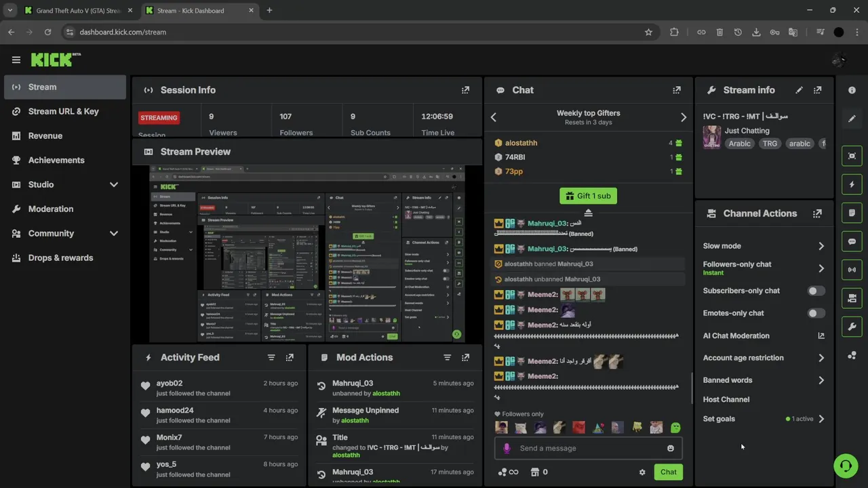Pop out the Chat panel

click(x=676, y=90)
